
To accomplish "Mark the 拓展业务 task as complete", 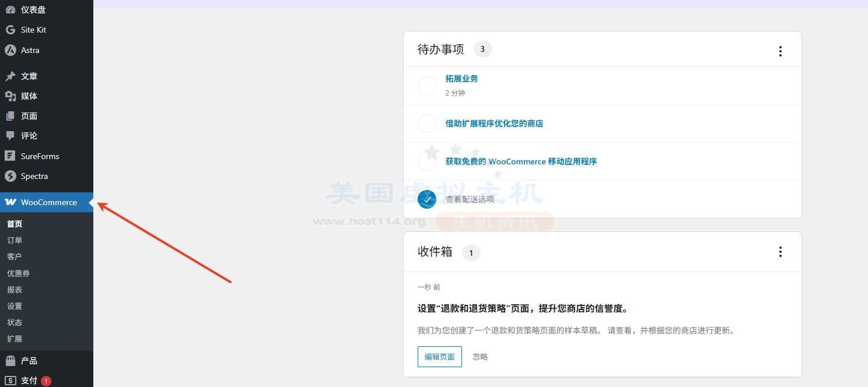I will pos(426,85).
